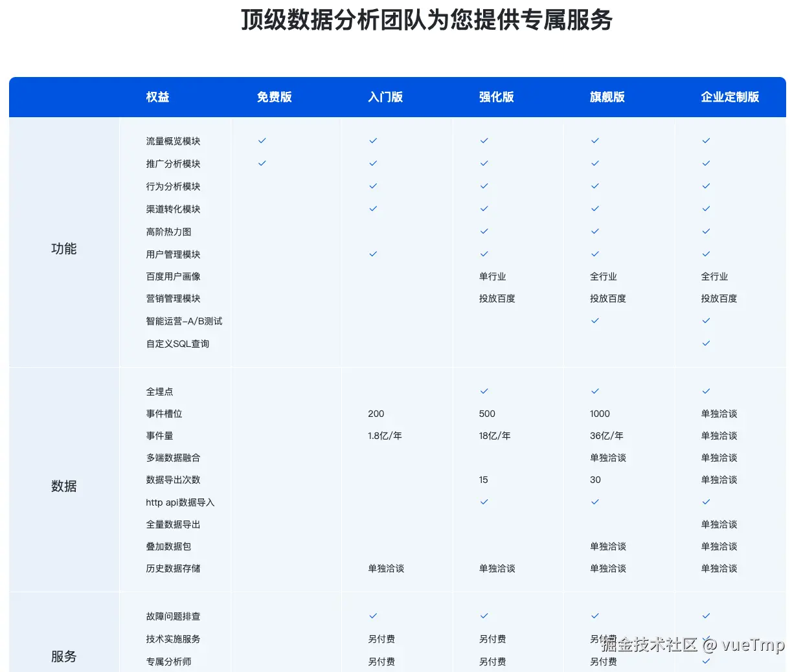Select the http api数据导入 row label

(180, 502)
